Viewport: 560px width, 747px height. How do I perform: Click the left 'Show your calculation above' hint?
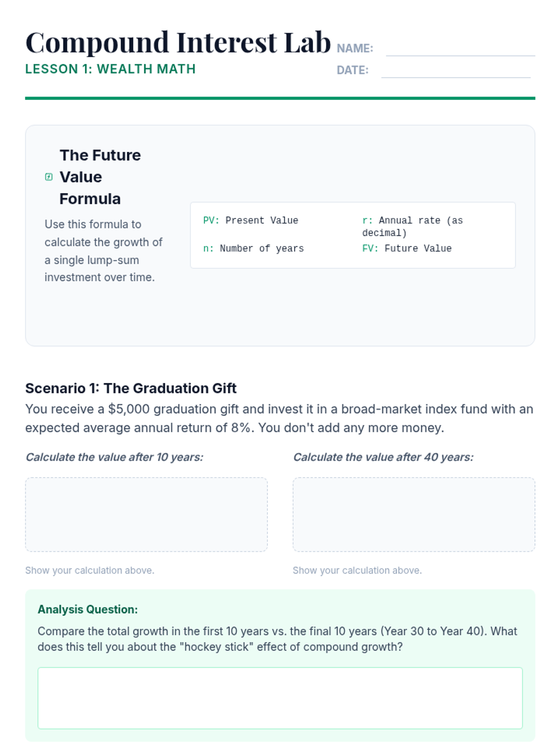coord(90,570)
